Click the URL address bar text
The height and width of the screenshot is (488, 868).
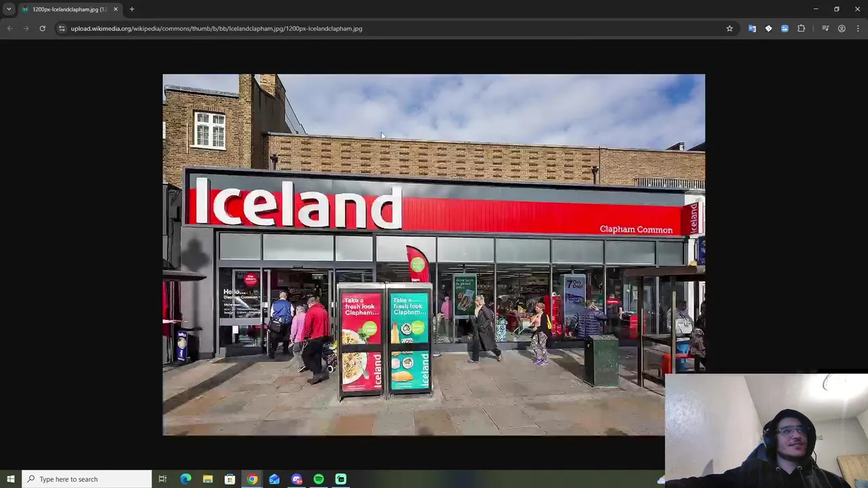216,28
